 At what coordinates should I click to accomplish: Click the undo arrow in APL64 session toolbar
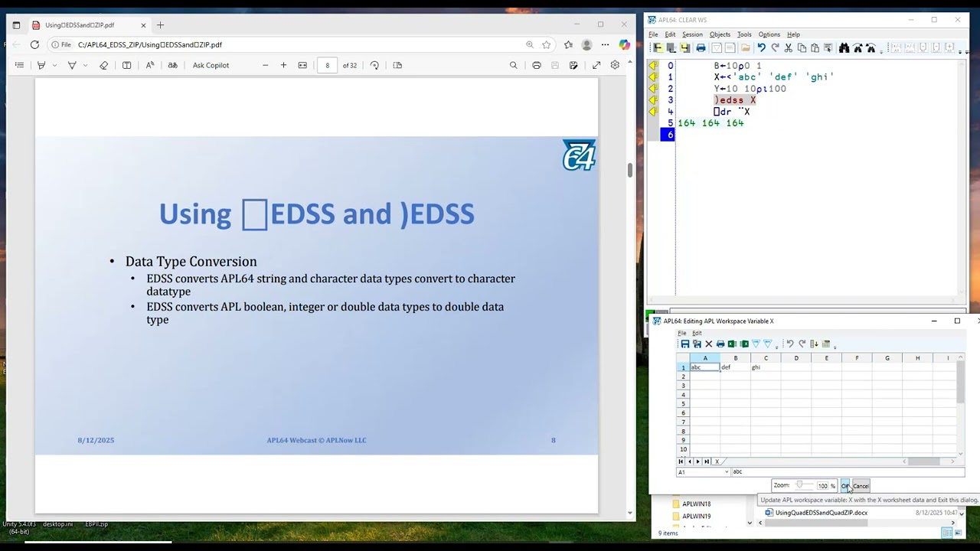[x=761, y=48]
